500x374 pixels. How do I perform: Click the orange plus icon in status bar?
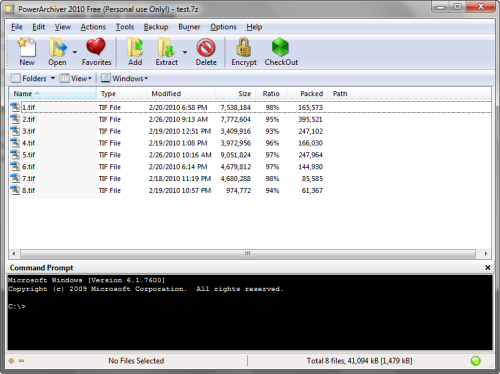click(x=12, y=361)
